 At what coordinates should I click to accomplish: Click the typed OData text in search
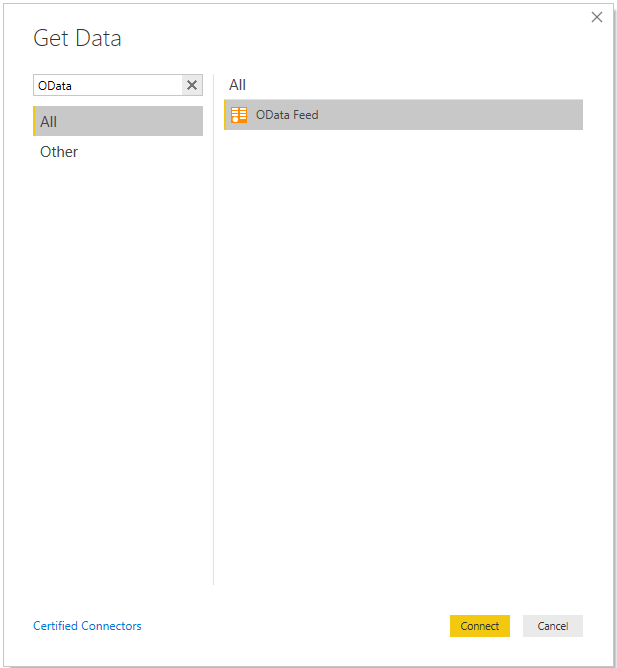tap(55, 86)
